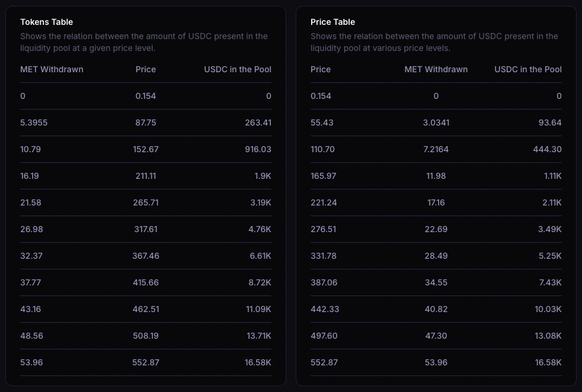Select the 442.33 price cell
The width and height of the screenshot is (582, 392).
tap(325, 310)
